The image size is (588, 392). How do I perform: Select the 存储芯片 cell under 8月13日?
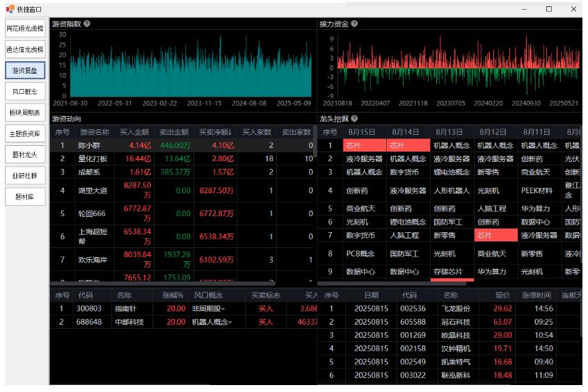[x=452, y=272]
